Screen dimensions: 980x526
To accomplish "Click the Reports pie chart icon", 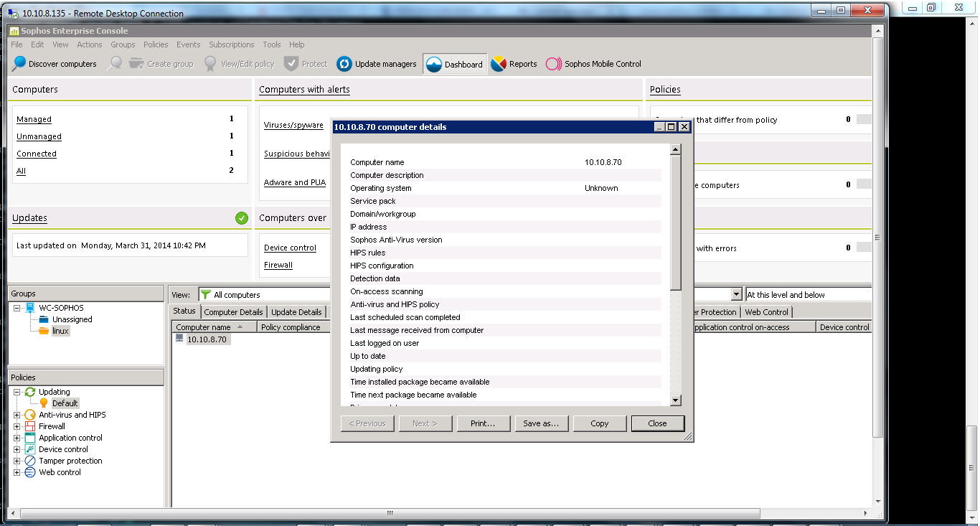I will point(499,64).
